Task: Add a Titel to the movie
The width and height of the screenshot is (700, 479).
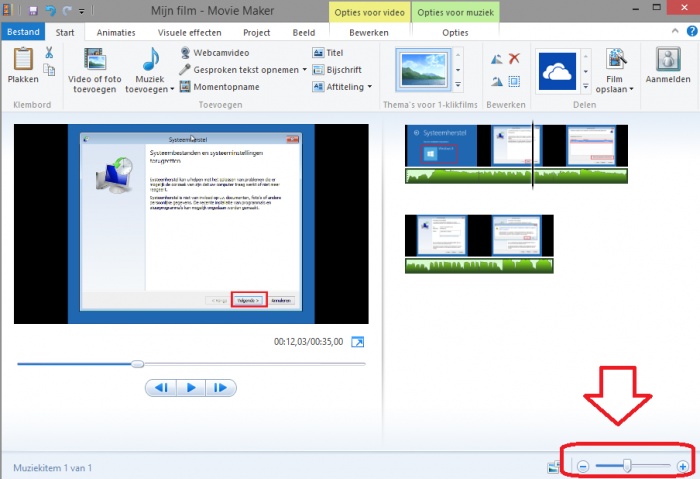Action: [328, 53]
